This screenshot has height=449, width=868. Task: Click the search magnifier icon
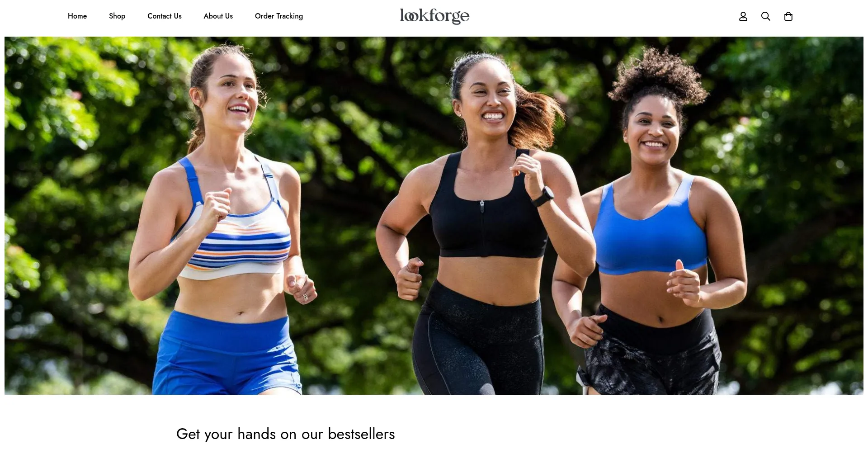766,16
